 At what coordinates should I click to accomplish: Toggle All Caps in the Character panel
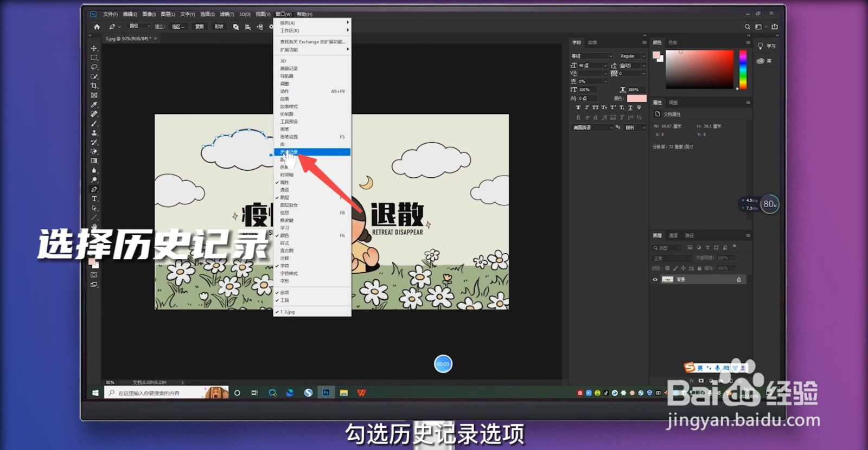tap(595, 107)
